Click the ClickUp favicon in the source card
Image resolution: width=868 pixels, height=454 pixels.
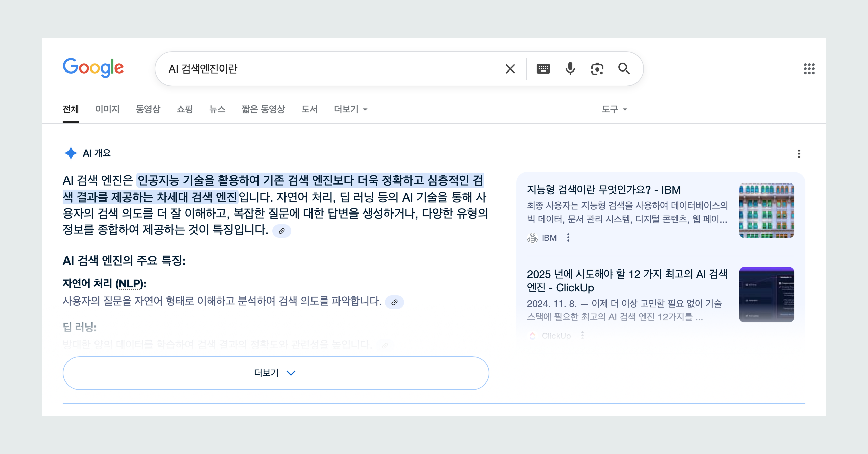coord(533,336)
